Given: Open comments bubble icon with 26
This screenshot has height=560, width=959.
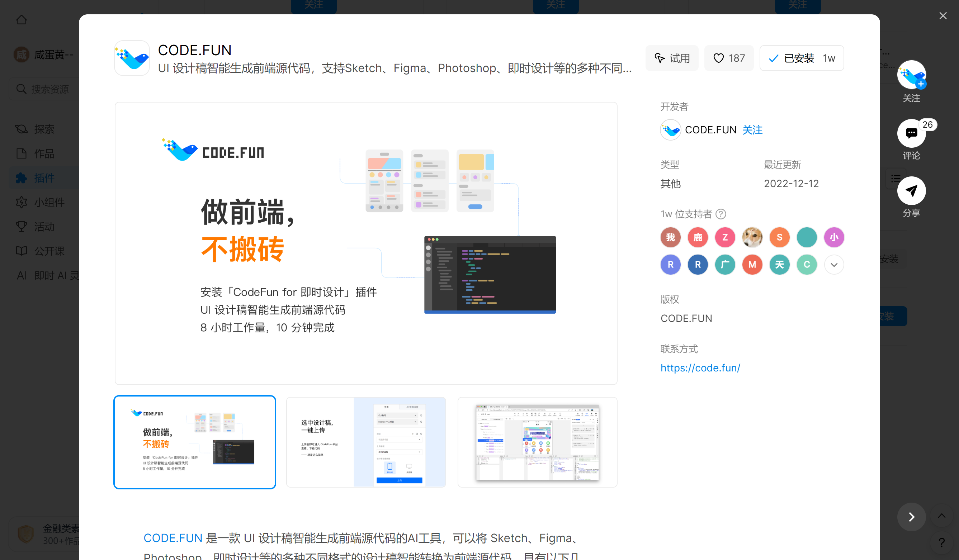Looking at the screenshot, I should [911, 133].
